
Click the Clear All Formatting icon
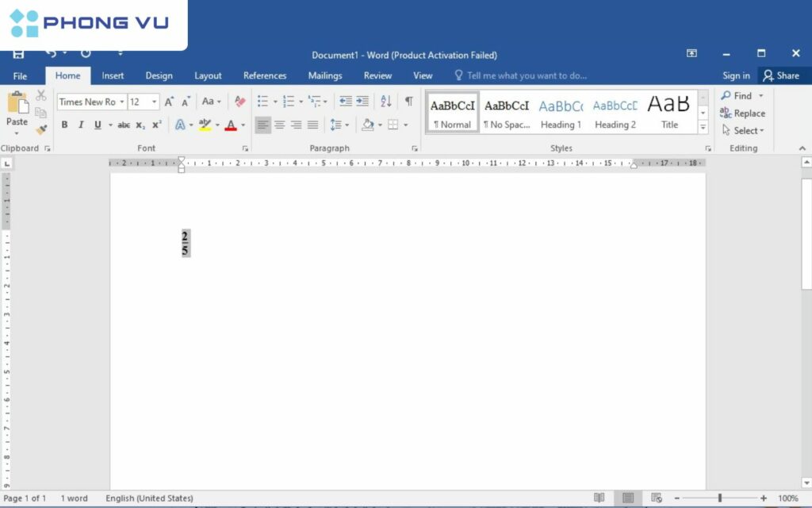point(239,102)
